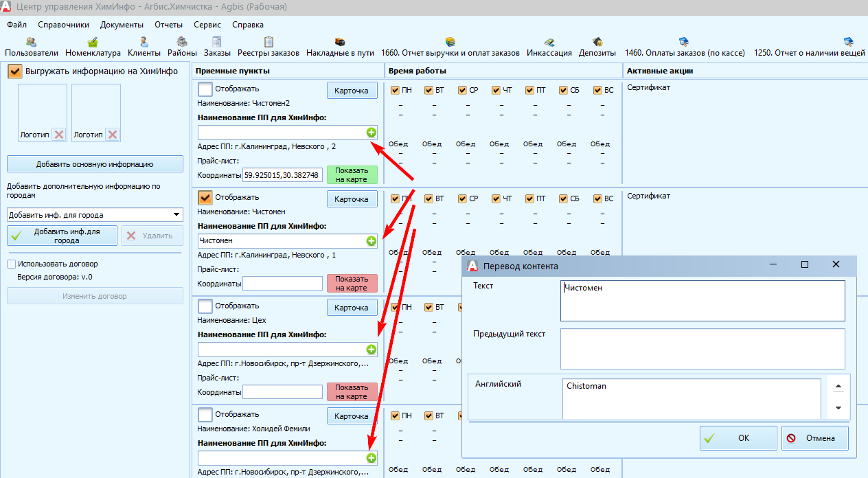
Task: Click Добавить основную информацию button
Action: tap(95, 164)
